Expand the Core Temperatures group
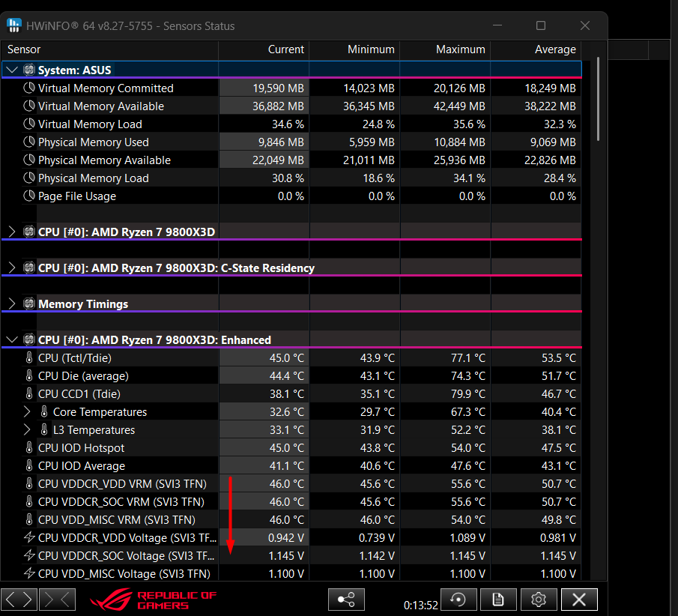 point(27,411)
